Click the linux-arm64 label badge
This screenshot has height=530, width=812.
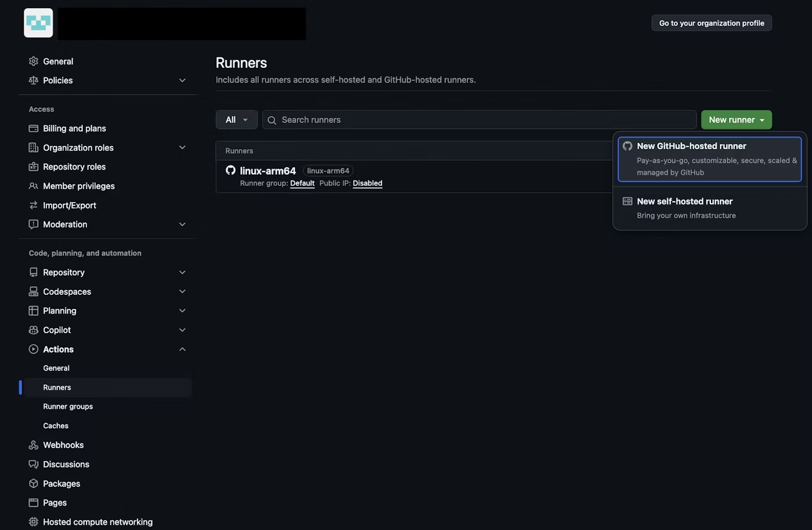point(328,171)
